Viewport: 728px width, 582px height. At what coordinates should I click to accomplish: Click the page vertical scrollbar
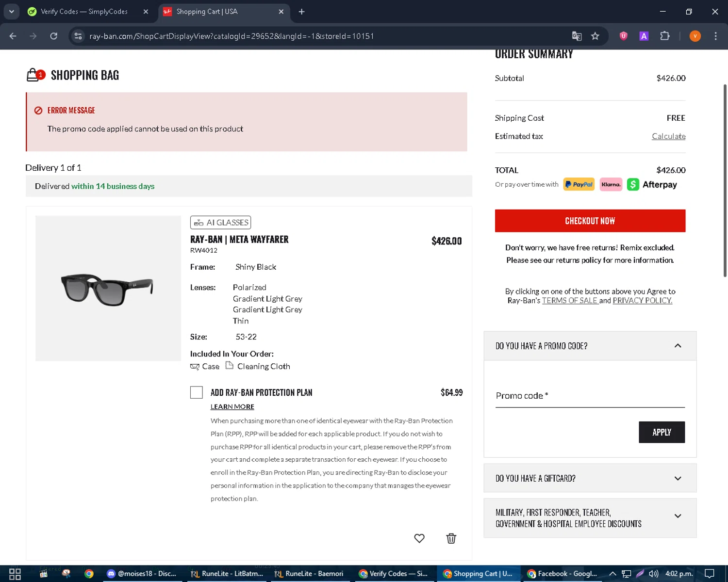pyautogui.click(x=725, y=180)
